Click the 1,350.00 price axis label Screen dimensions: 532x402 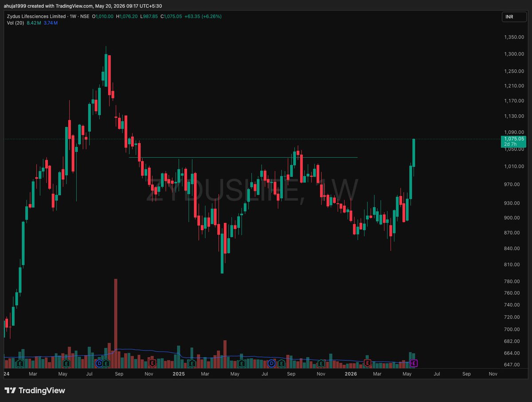(x=514, y=37)
